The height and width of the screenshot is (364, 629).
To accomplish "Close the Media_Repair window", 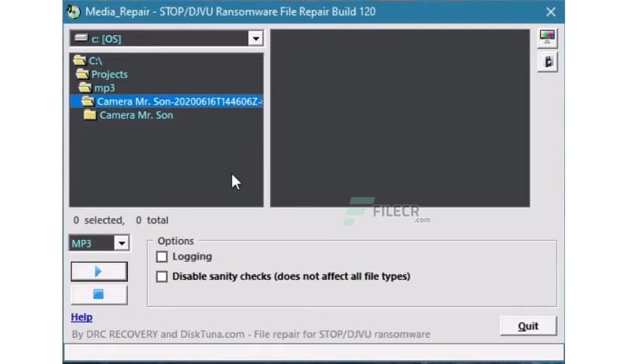I will coord(551,11).
